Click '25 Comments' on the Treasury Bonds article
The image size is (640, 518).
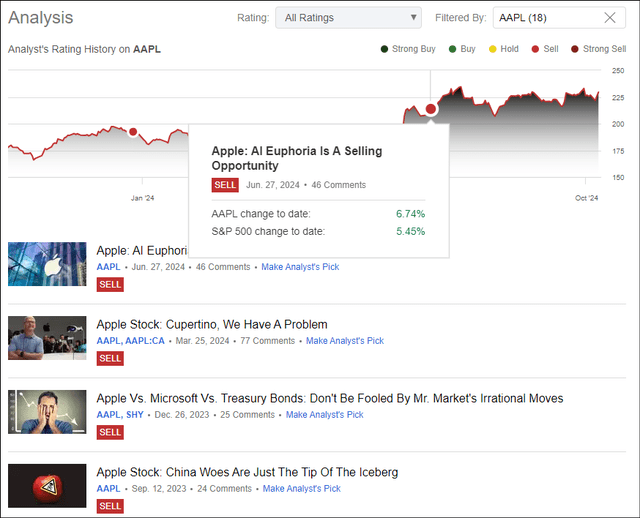(x=247, y=415)
